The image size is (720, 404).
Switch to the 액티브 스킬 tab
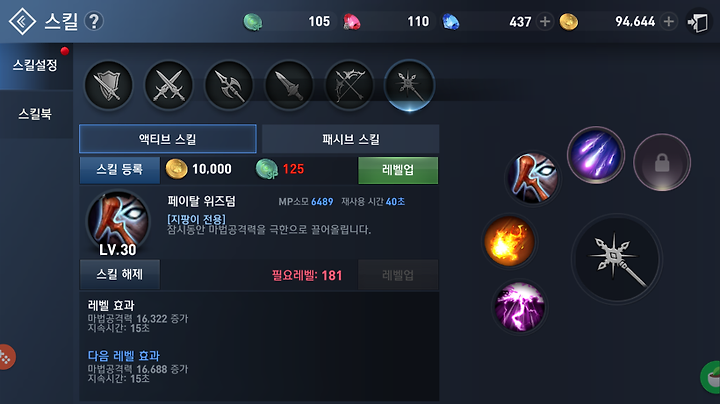(x=168, y=139)
